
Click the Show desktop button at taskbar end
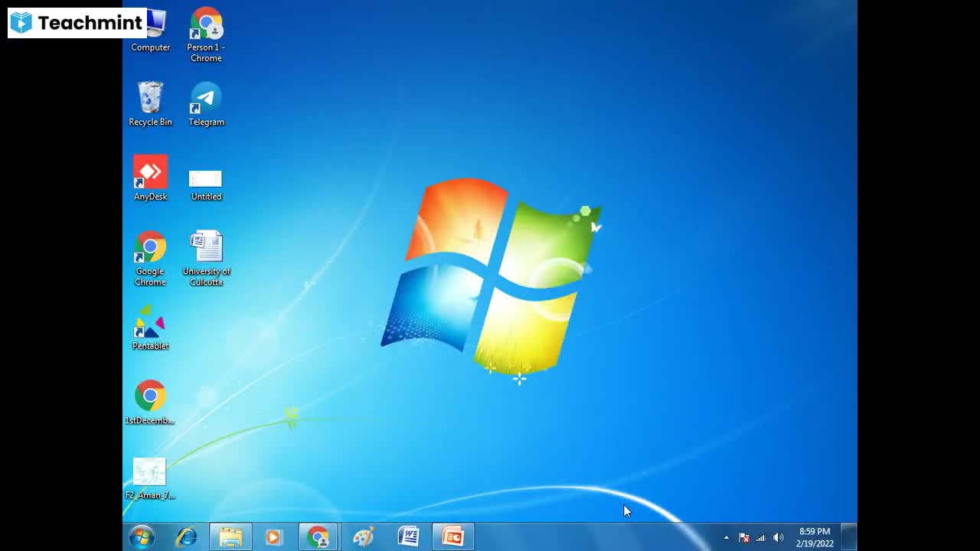click(x=849, y=537)
